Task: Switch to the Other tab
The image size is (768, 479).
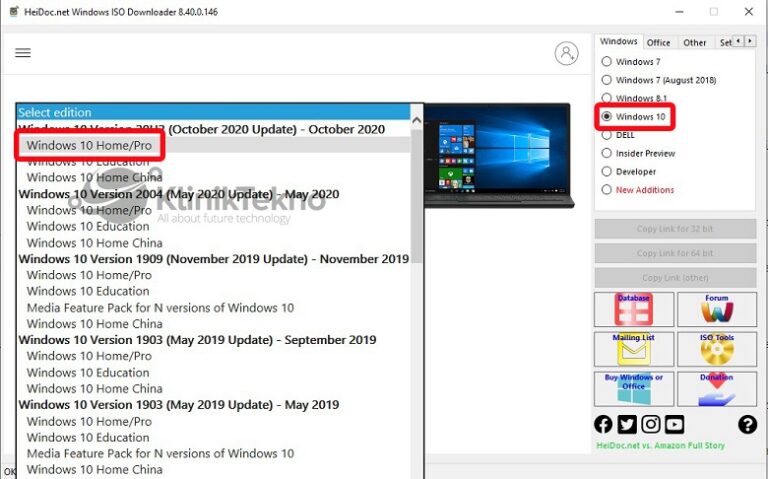Action: [x=695, y=43]
